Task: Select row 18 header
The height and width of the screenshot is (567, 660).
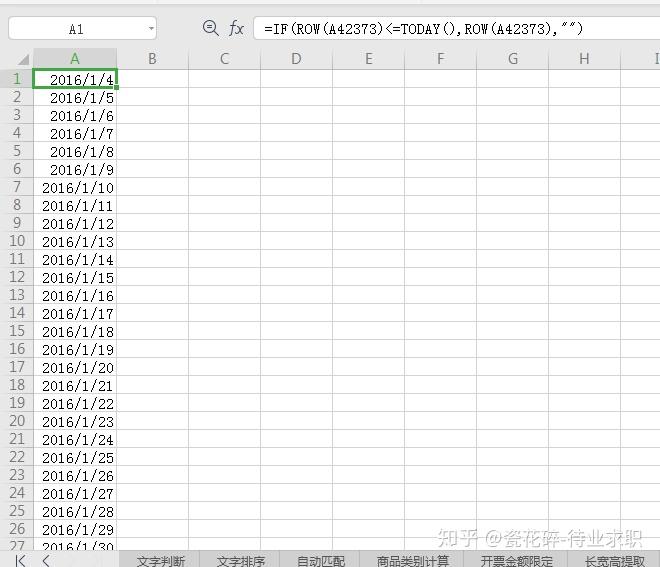Action: coord(17,385)
